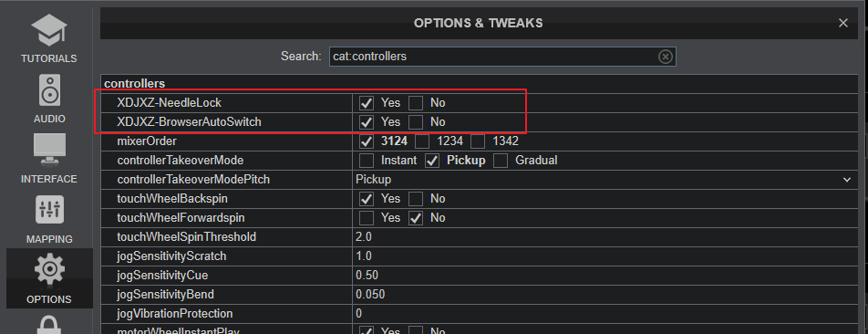This screenshot has width=868, height=334.
Task: Enable Instant controllerTakeoverMode
Action: click(367, 161)
